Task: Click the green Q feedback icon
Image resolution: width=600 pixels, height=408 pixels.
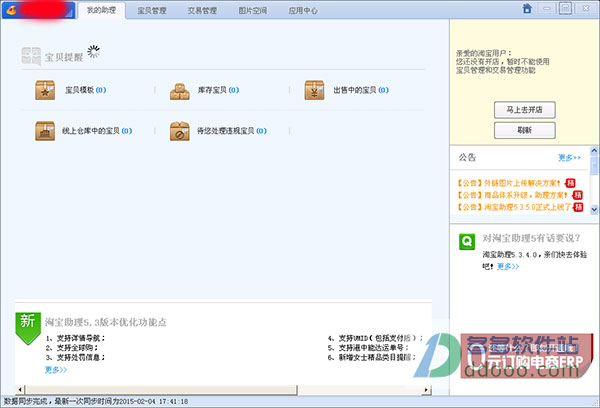Action: click(467, 242)
